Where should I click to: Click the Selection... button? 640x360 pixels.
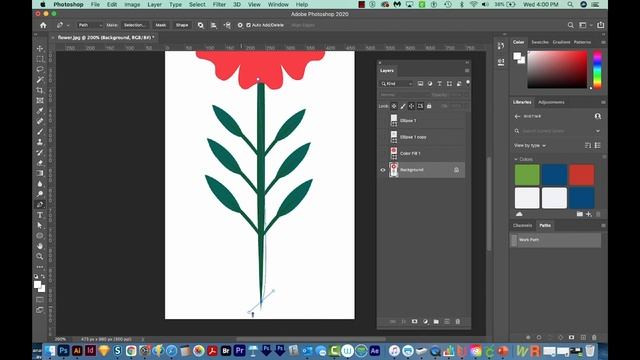134,25
